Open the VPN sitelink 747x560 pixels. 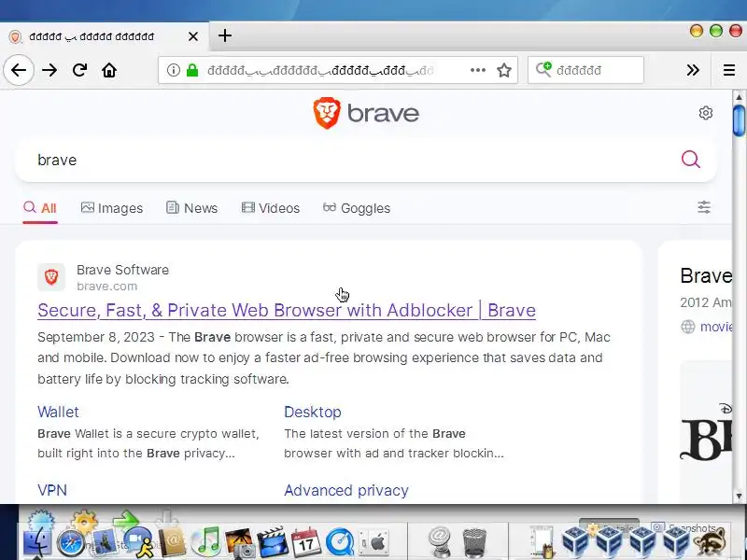coord(52,491)
